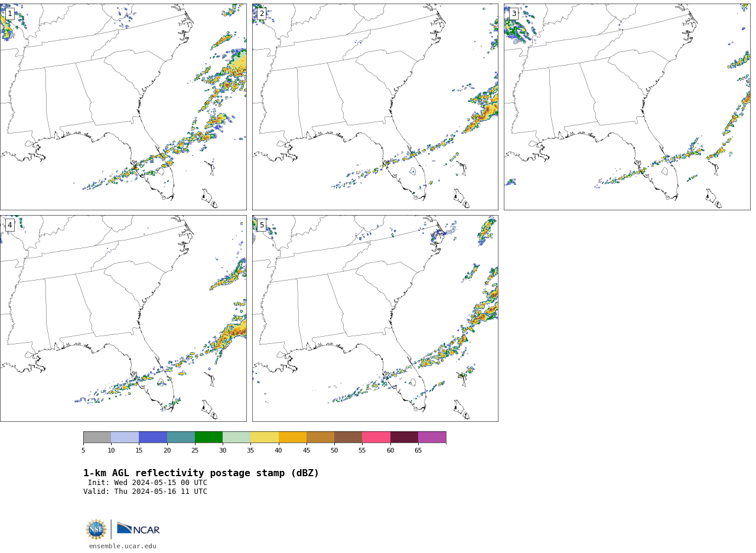Click the pink 55-60 dBZ swatch
Image resolution: width=756 pixels, height=553 pixels.
(376, 437)
